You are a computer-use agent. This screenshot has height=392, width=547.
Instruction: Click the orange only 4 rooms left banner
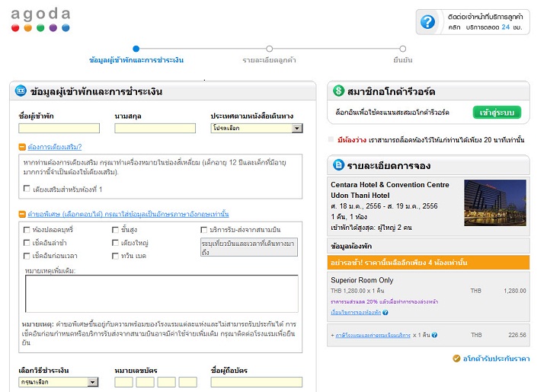(x=428, y=263)
